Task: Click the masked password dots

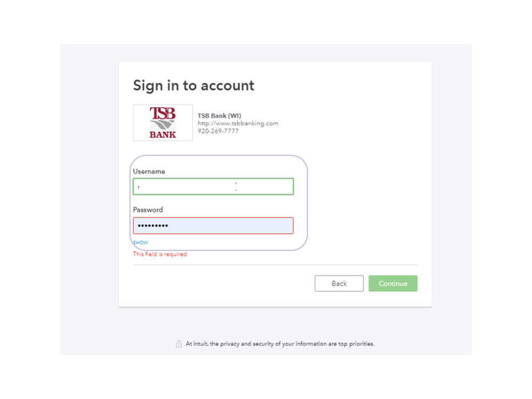Action: coord(153,226)
